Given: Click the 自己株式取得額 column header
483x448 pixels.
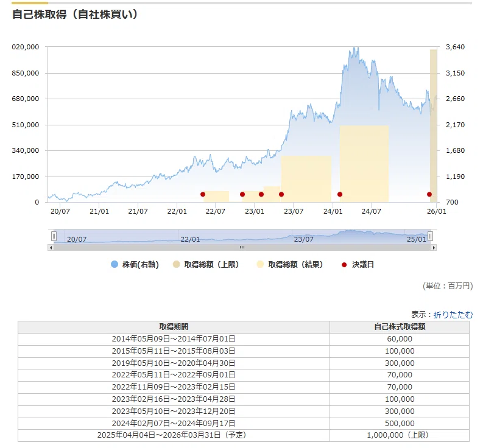Looking at the screenshot, I should tap(400, 327).
